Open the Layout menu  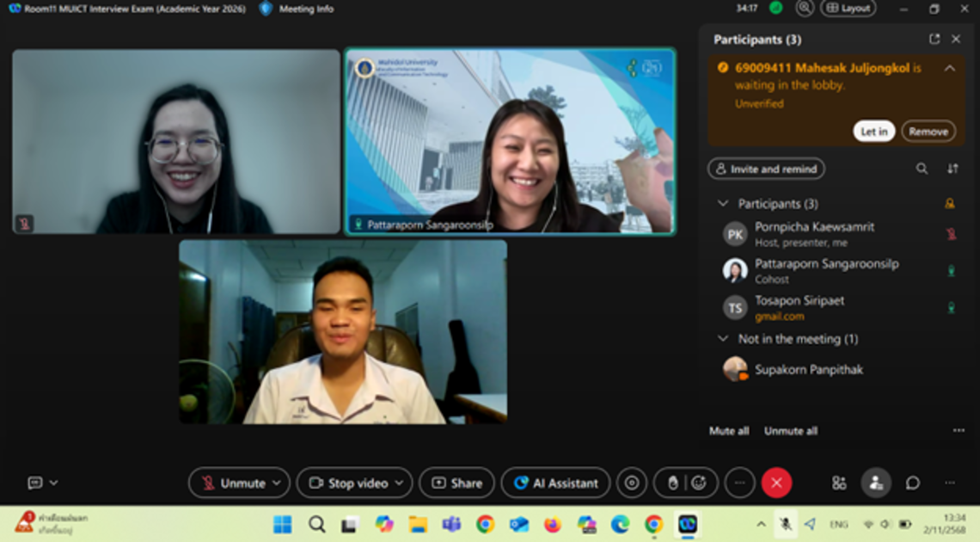[x=848, y=9]
